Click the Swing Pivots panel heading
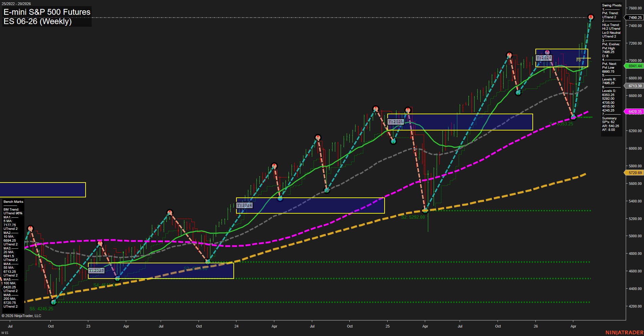644x336 pixels. pyautogui.click(x=612, y=5)
